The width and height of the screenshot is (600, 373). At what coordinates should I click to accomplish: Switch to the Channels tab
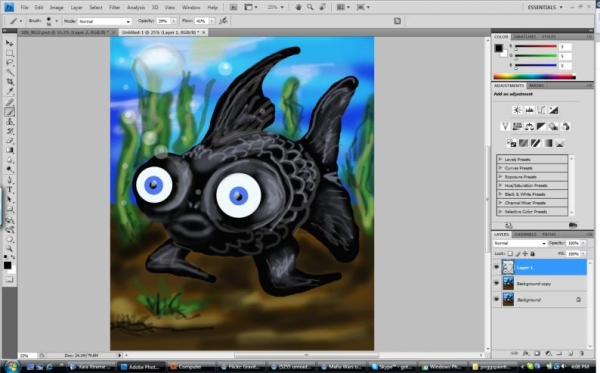pyautogui.click(x=525, y=234)
